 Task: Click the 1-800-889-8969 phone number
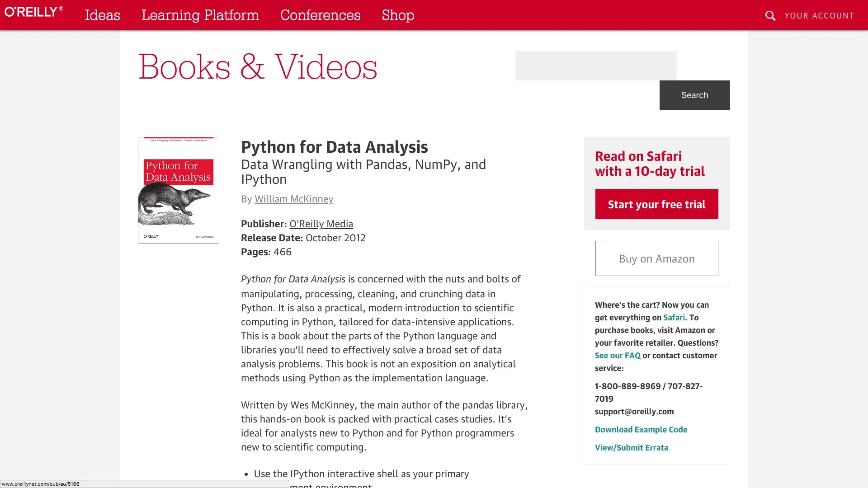(x=627, y=386)
